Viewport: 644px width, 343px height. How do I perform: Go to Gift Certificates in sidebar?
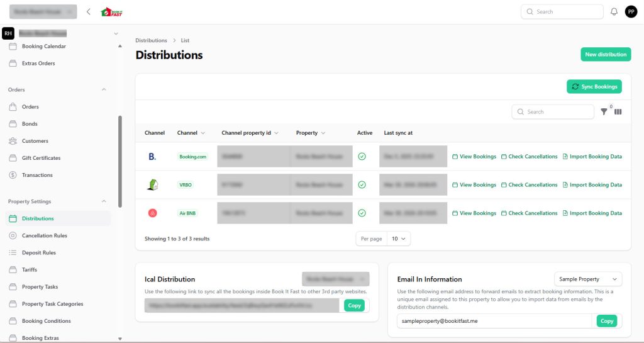pos(41,158)
